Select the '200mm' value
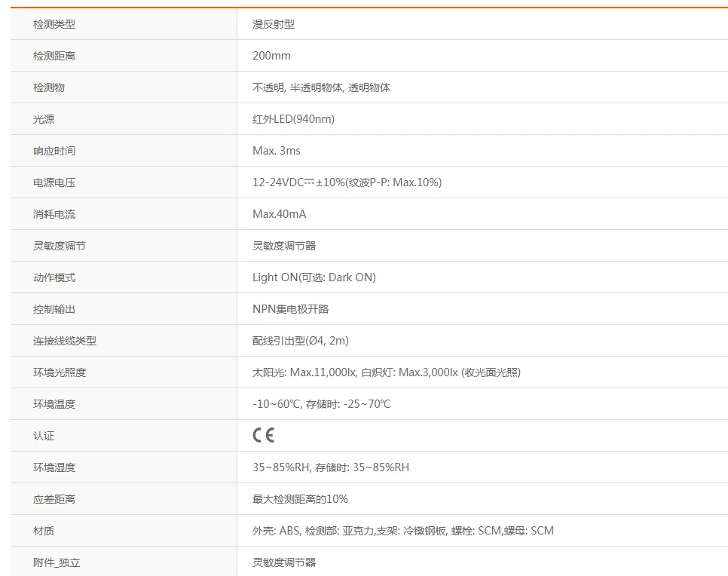The image size is (728, 576). coord(271,56)
